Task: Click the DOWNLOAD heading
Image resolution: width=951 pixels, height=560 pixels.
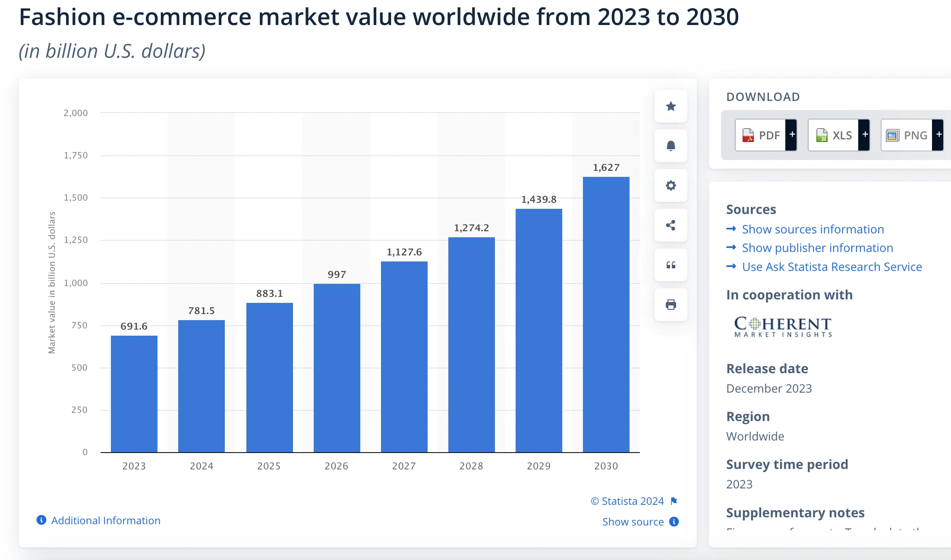Action: [763, 97]
